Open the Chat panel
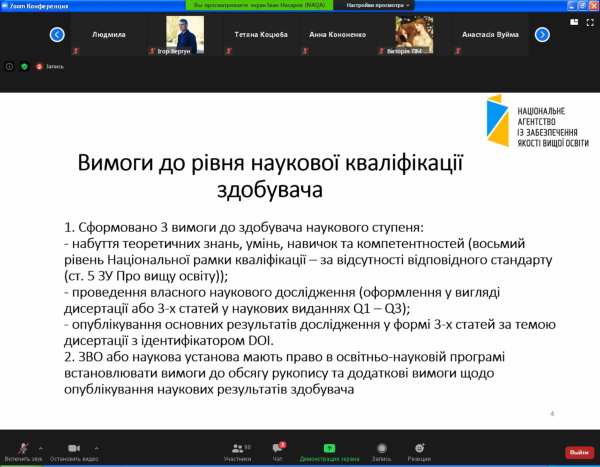This screenshot has width=600, height=467. 278,449
